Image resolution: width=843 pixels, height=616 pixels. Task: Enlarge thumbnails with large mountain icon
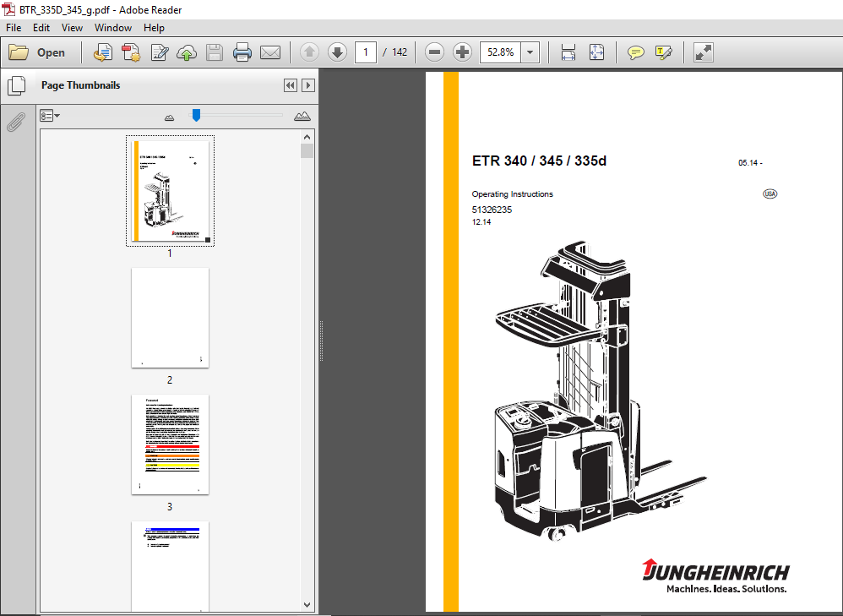click(x=302, y=116)
